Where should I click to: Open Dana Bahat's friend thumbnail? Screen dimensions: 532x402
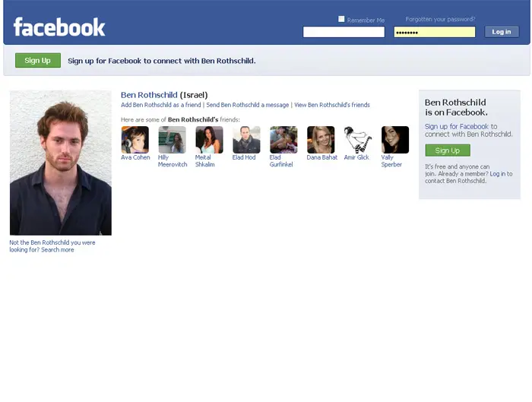click(321, 140)
